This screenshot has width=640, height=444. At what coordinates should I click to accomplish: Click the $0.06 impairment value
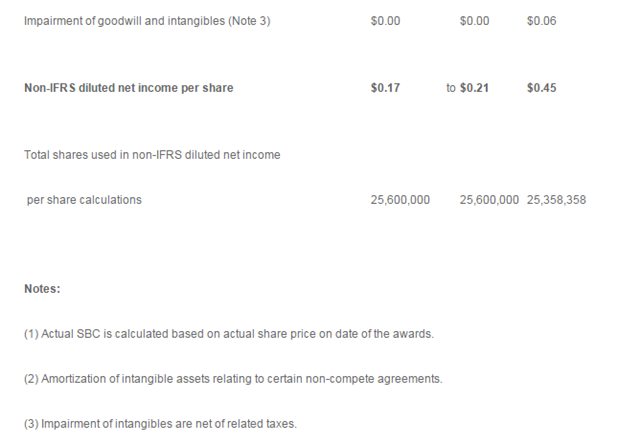pyautogui.click(x=541, y=21)
